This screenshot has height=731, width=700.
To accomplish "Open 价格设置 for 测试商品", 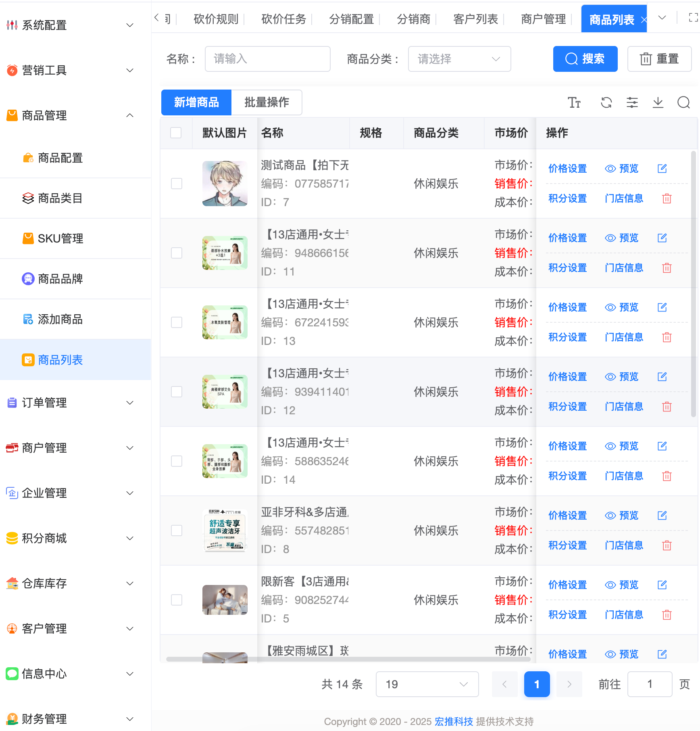I will 567,169.
